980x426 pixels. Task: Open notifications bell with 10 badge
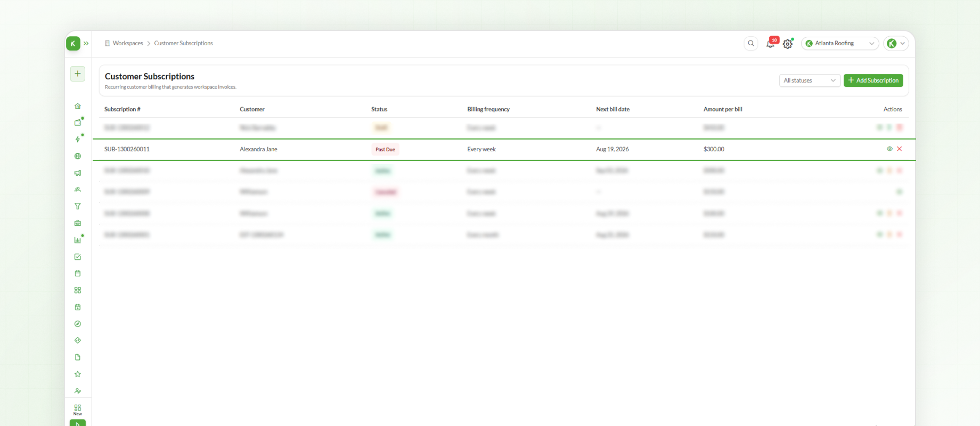tap(771, 44)
